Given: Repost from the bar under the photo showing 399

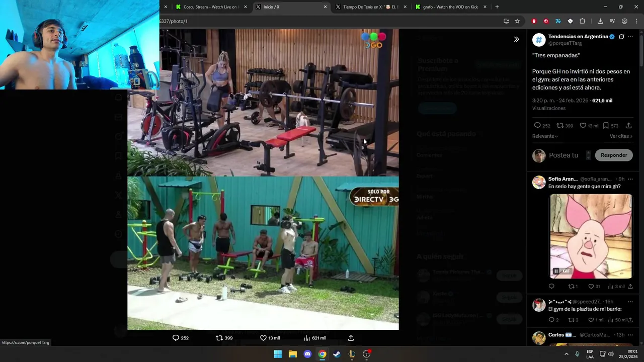Looking at the screenshot, I should pos(224,338).
